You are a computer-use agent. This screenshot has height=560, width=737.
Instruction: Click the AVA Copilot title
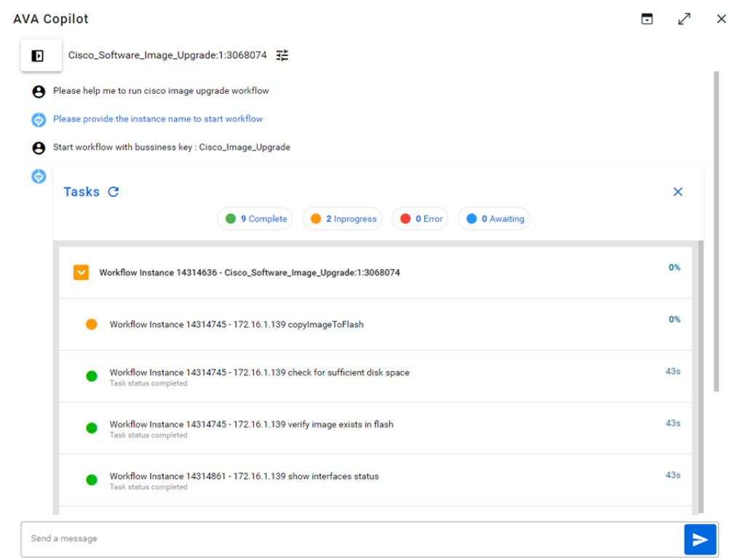(51, 19)
